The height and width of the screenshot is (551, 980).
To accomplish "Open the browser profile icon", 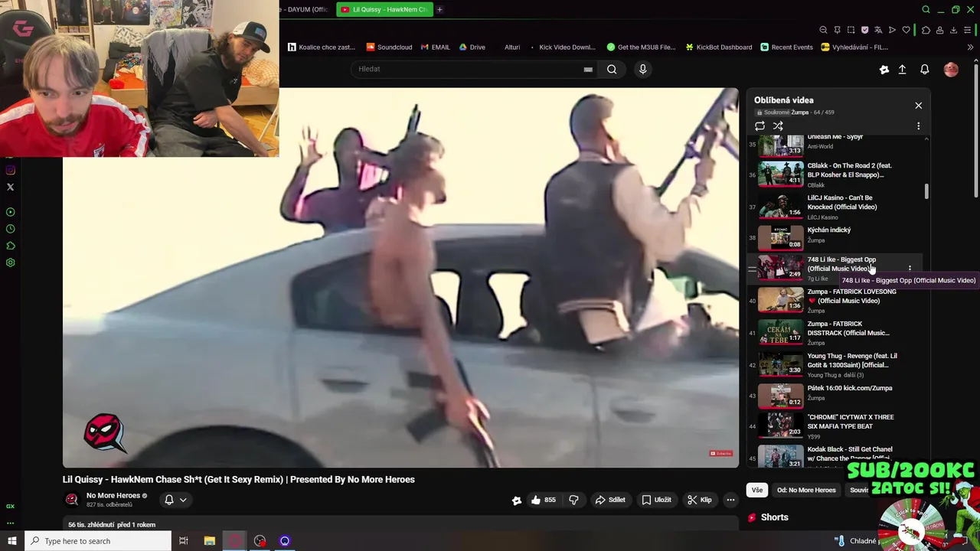I will point(939,30).
